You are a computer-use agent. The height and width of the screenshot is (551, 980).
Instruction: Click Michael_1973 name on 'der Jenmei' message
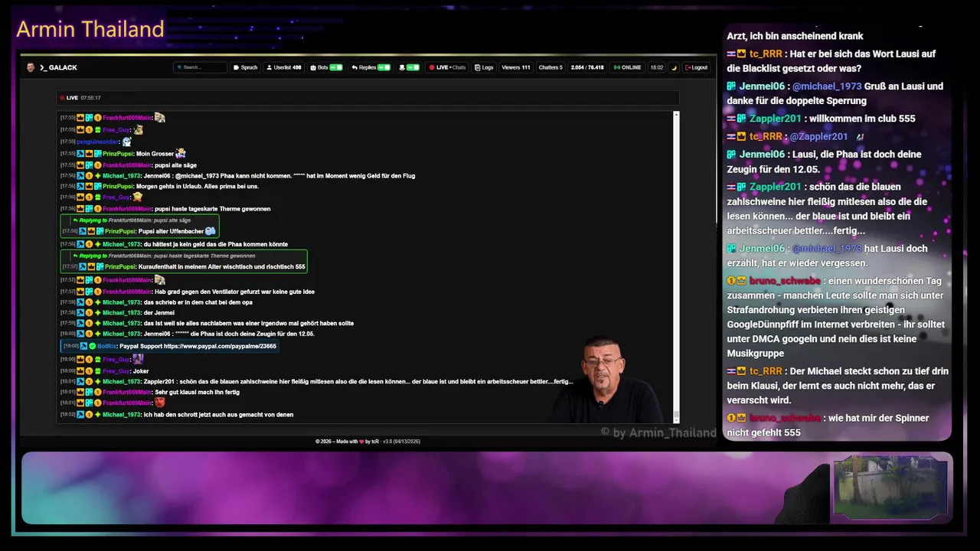coord(122,312)
